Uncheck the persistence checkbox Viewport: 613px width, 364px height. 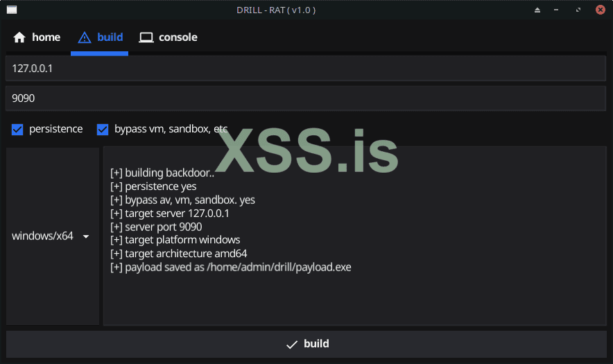coord(17,129)
